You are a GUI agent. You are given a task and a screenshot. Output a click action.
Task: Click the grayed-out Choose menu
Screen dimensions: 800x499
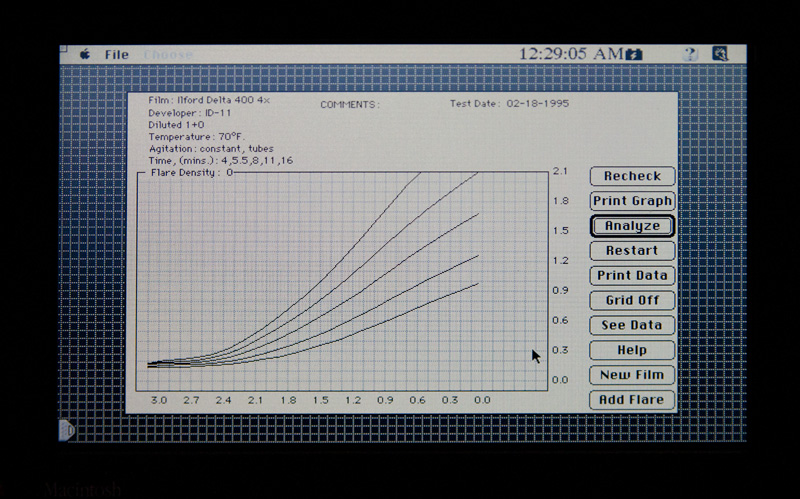pyautogui.click(x=166, y=54)
